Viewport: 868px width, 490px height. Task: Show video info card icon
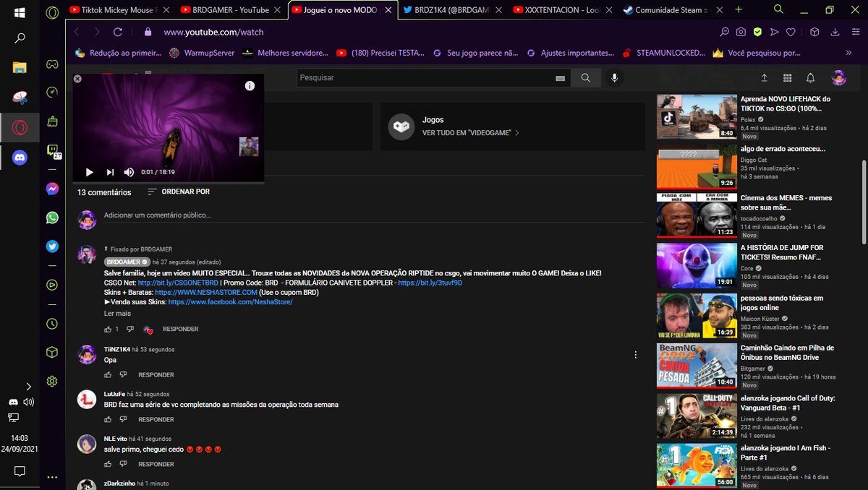click(250, 85)
